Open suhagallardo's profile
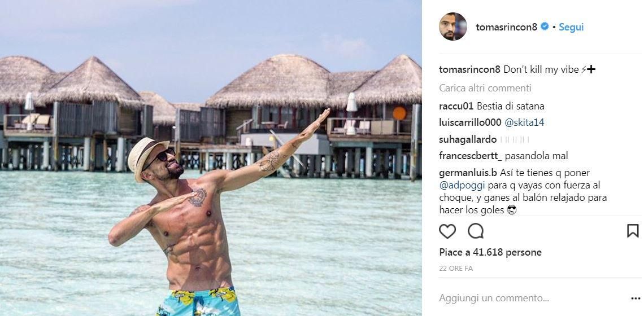644x316 pixels. click(468, 139)
